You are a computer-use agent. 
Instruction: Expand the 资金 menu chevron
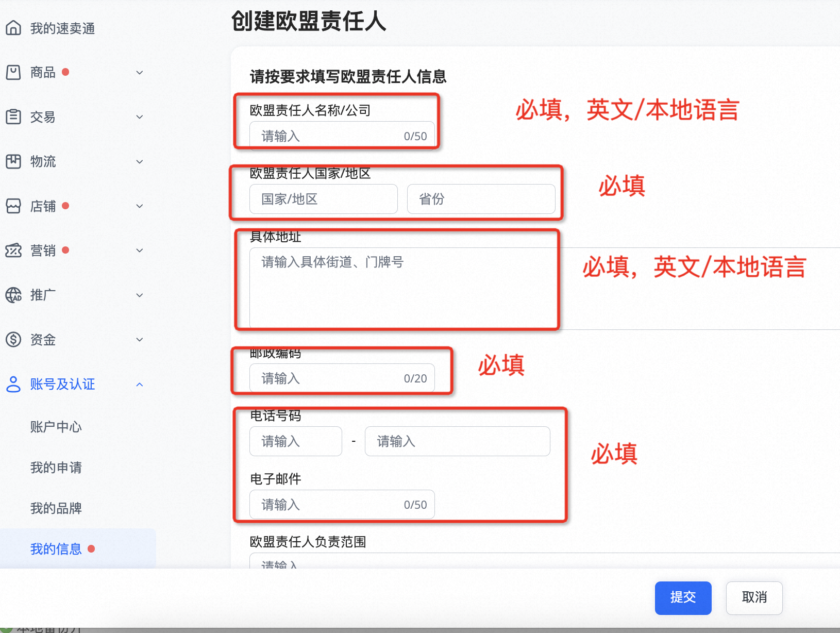pos(139,340)
